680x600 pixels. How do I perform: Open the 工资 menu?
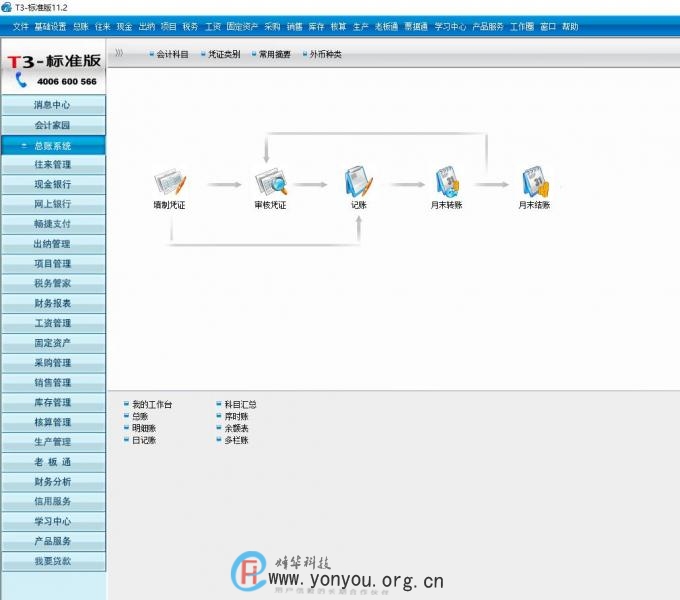(212, 27)
